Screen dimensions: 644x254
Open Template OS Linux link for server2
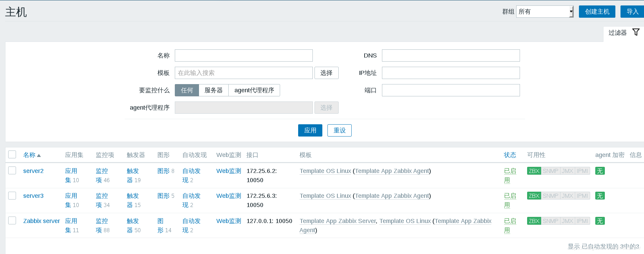pyautogui.click(x=325, y=171)
